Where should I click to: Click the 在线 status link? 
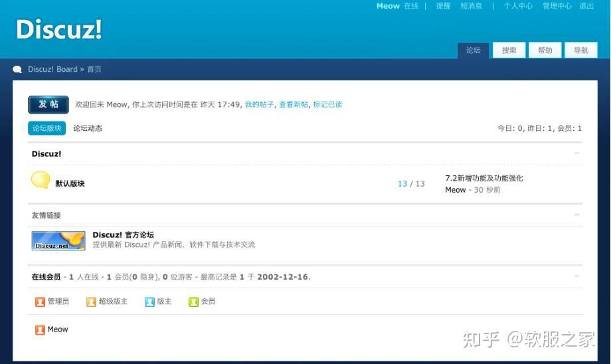tap(411, 6)
